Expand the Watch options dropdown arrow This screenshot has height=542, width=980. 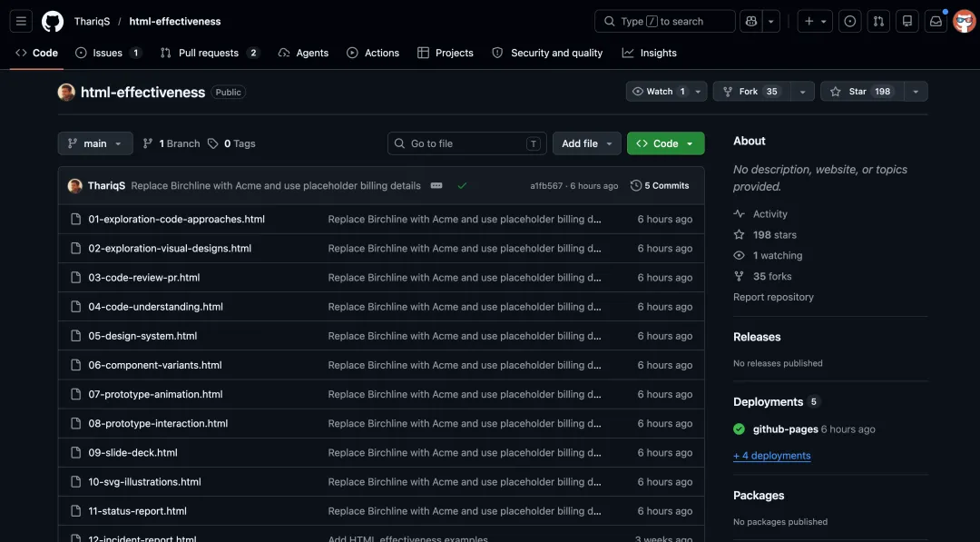pyautogui.click(x=698, y=92)
